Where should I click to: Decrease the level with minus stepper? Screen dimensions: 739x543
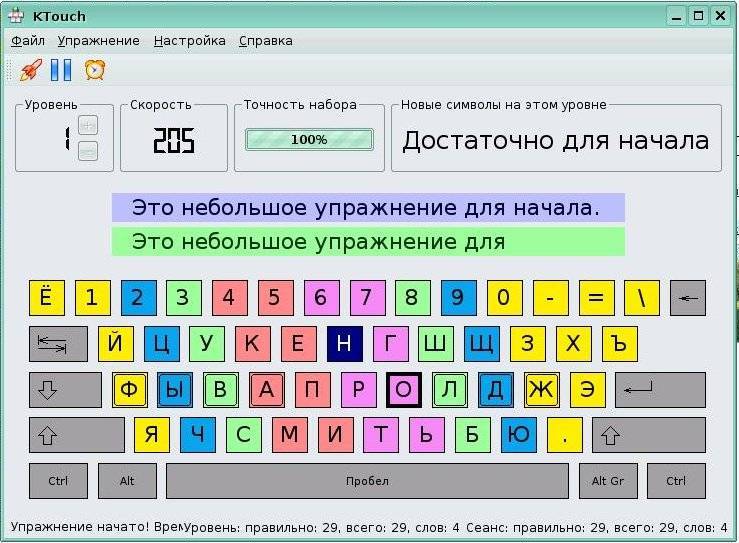[88, 151]
